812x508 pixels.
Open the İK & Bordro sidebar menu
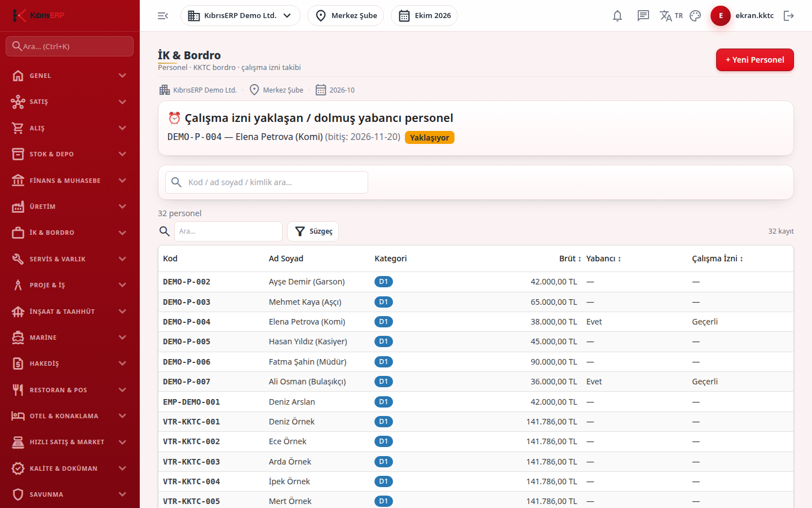point(70,233)
